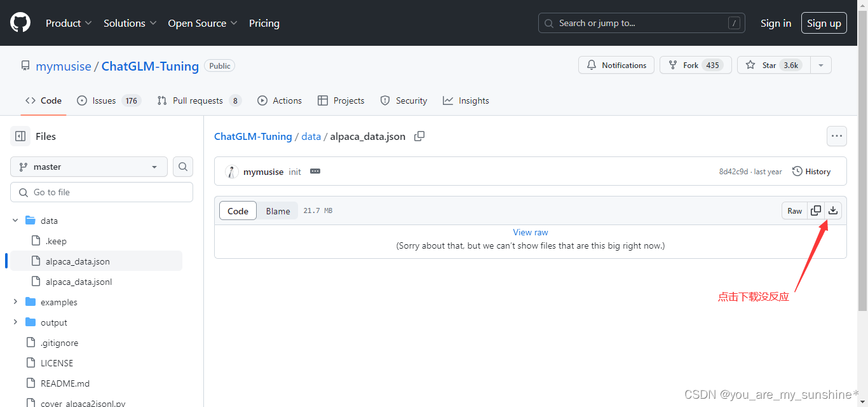Image resolution: width=868 pixels, height=407 pixels.
Task: Select the data folder in tree
Action: [49, 221]
